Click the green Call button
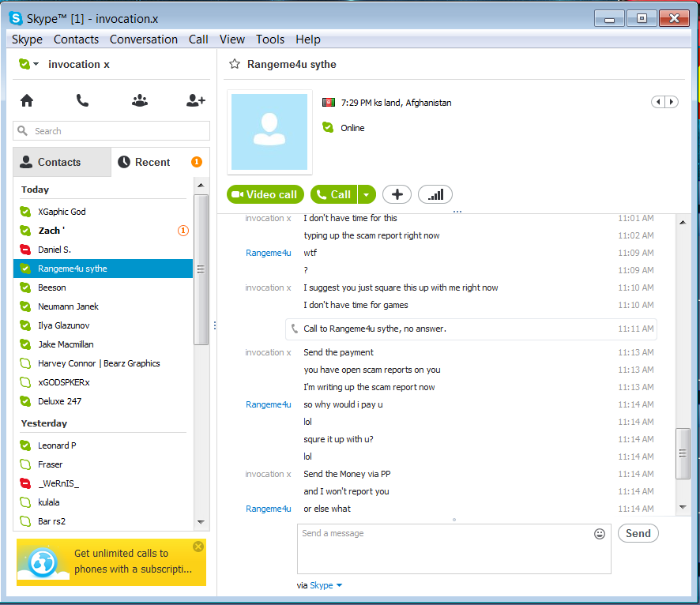Screen dimensions: 700x605 click(334, 194)
